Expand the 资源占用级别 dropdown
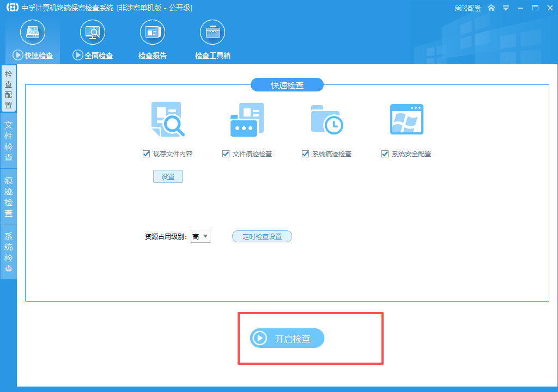Screen dimensions: 558x392 point(201,236)
